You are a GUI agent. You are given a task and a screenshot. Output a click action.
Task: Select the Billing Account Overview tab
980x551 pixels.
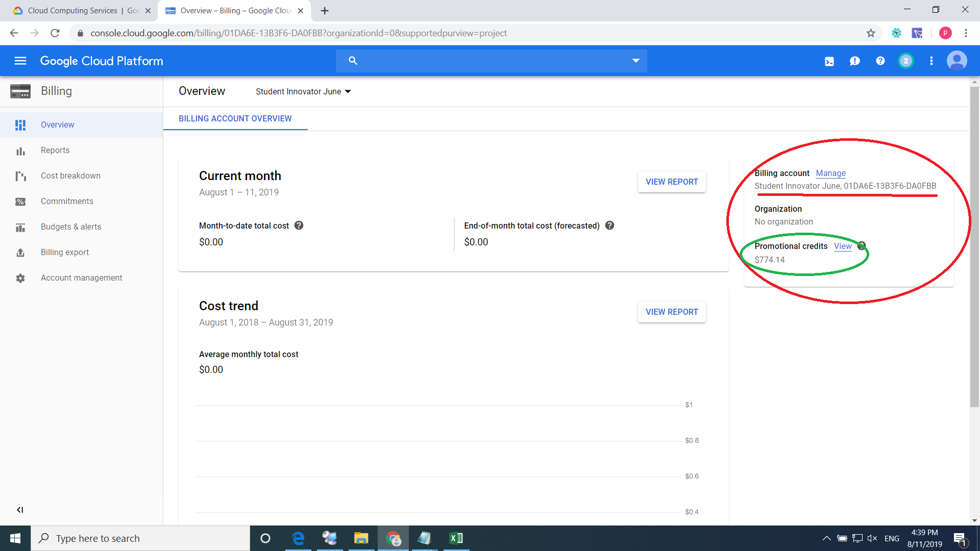tap(235, 118)
